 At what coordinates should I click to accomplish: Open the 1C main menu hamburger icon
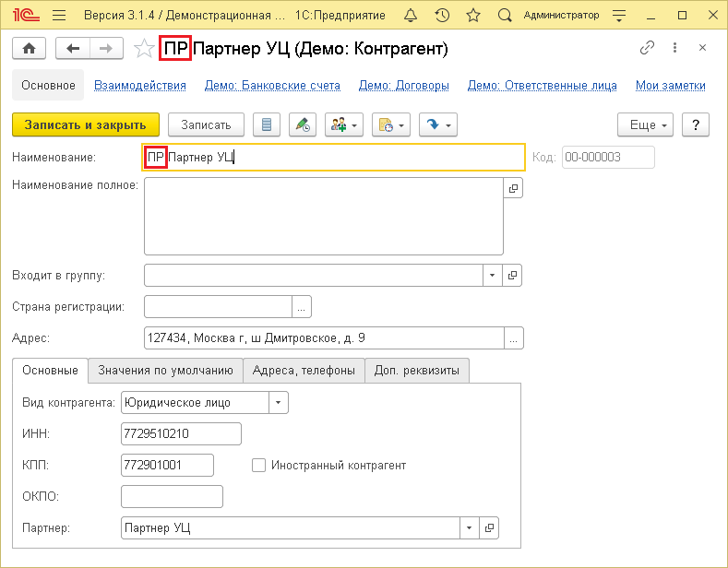tap(59, 16)
